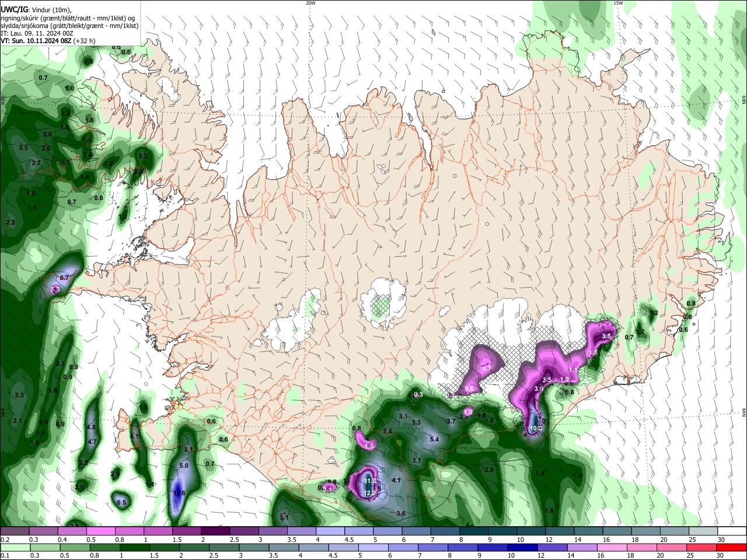Viewport: 747px width, 560px height.
Task: Click the 2.7 precipitation value on the map
Action: pyautogui.click(x=36, y=163)
